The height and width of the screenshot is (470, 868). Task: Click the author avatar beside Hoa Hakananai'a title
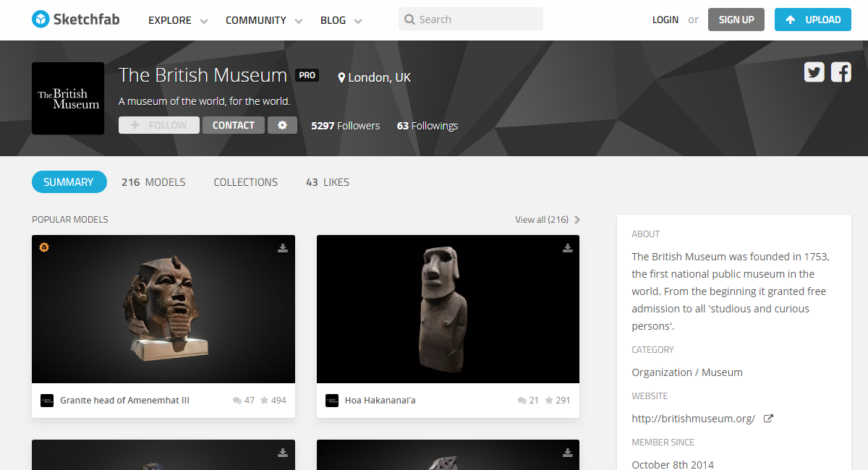(x=332, y=400)
